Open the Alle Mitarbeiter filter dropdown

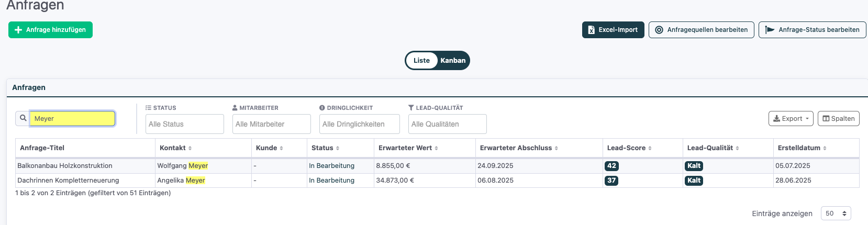tap(272, 124)
